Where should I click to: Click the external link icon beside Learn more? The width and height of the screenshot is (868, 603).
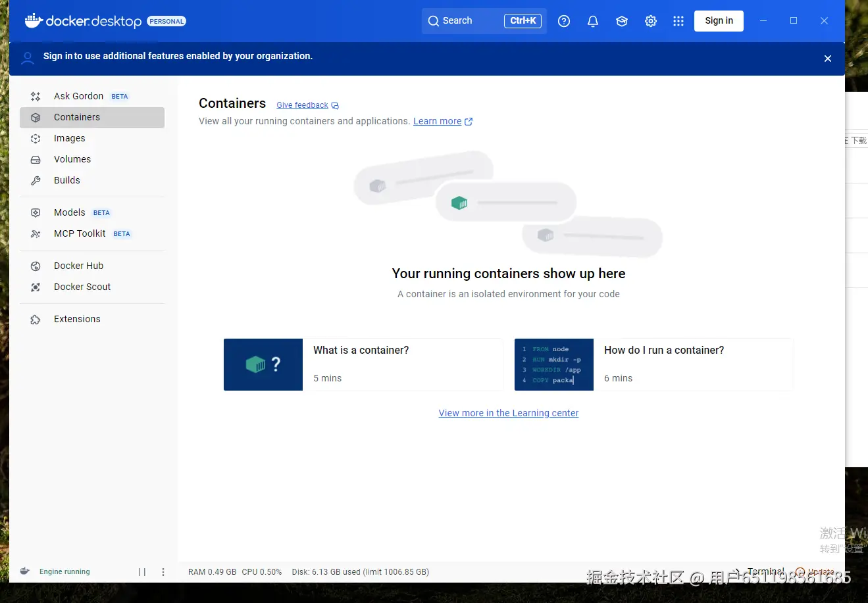[x=469, y=122]
